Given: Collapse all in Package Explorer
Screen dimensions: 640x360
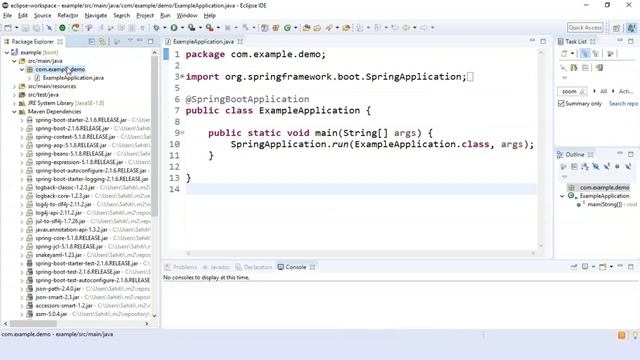Looking at the screenshot, I should [x=91, y=42].
